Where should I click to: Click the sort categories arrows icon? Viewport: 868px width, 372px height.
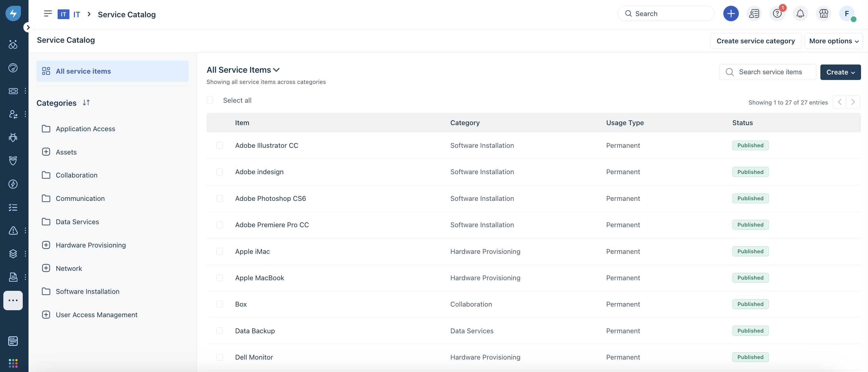pos(86,103)
